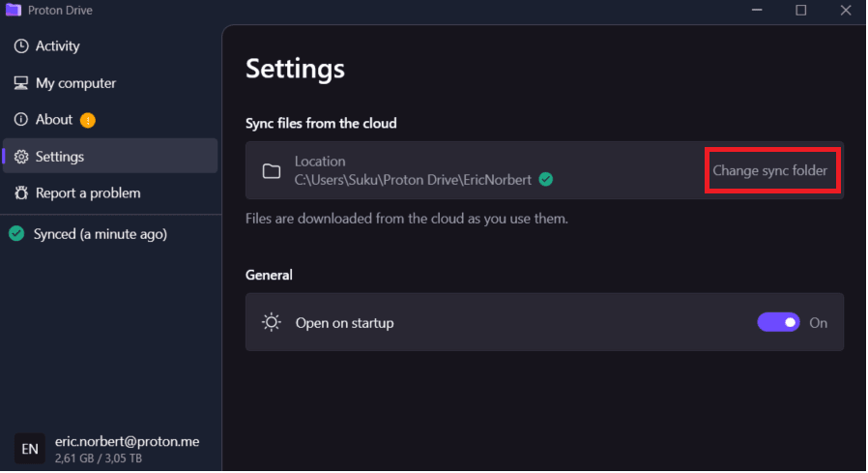
Task: Click the Proton Drive logo in title bar
Action: coord(14,10)
